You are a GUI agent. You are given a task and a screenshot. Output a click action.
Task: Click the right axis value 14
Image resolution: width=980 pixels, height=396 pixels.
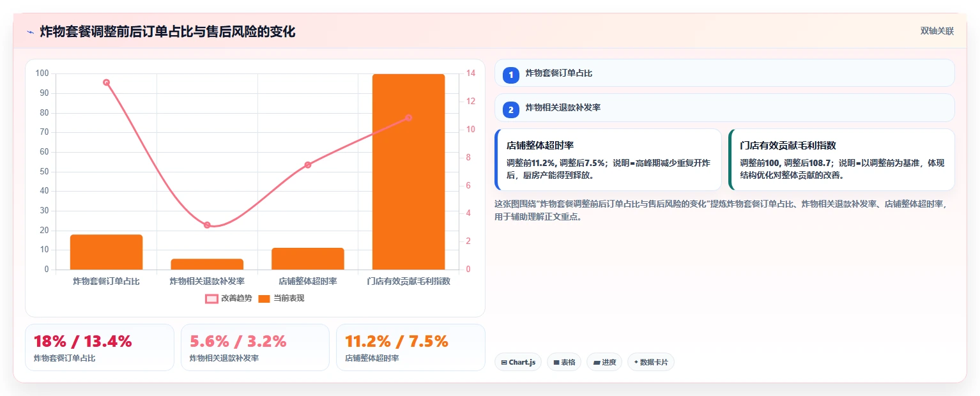[471, 73]
